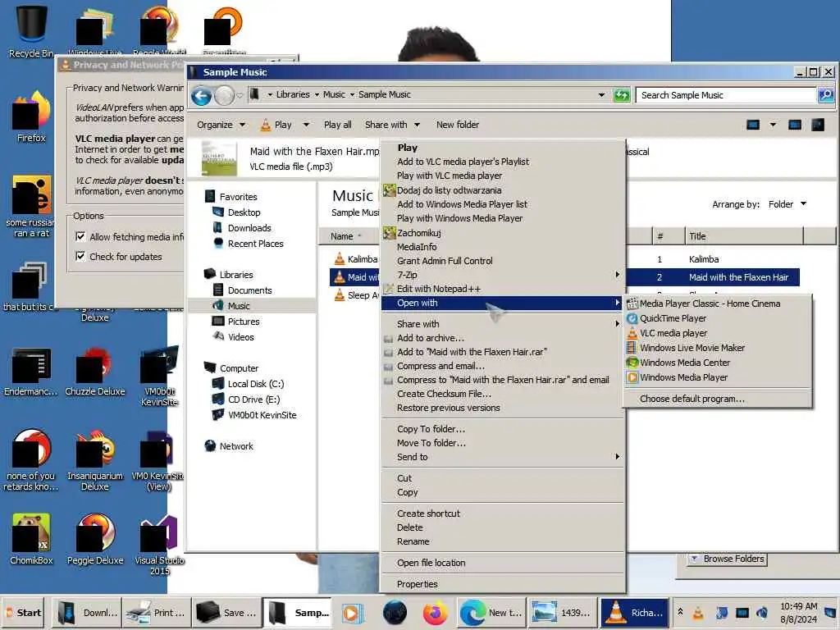
Task: Open the view options dropdown arrow
Action: coord(773,125)
